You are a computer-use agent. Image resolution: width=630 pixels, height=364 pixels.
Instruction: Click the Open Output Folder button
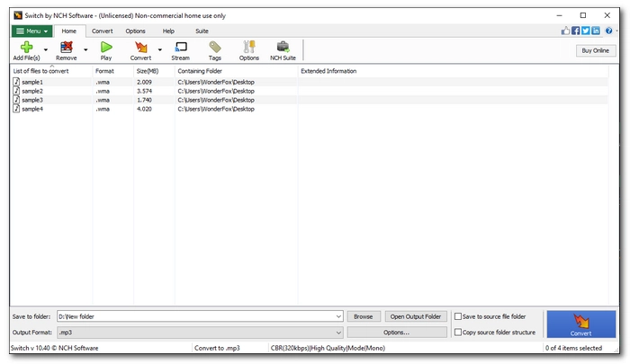416,316
